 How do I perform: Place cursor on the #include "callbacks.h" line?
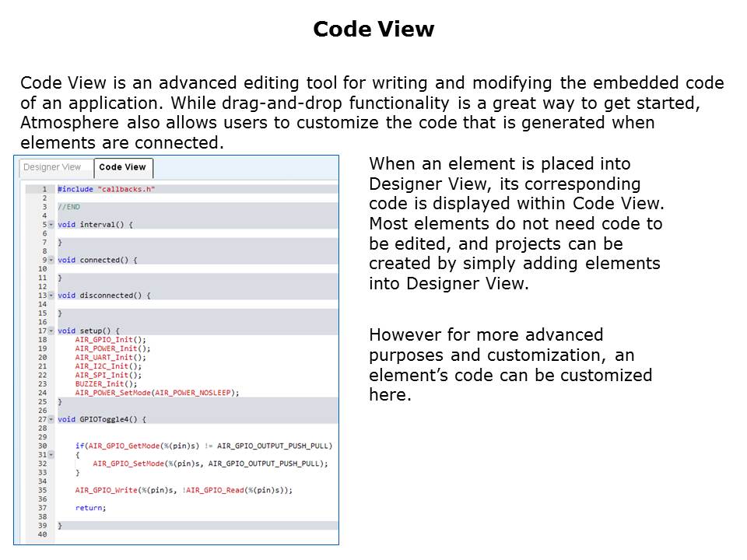(x=106, y=189)
